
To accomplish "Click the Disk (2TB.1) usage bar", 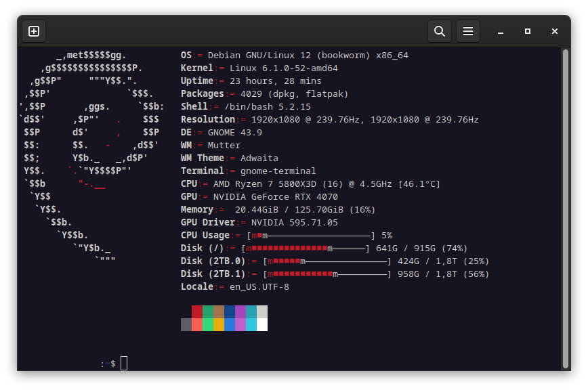I will pyautogui.click(x=327, y=274).
